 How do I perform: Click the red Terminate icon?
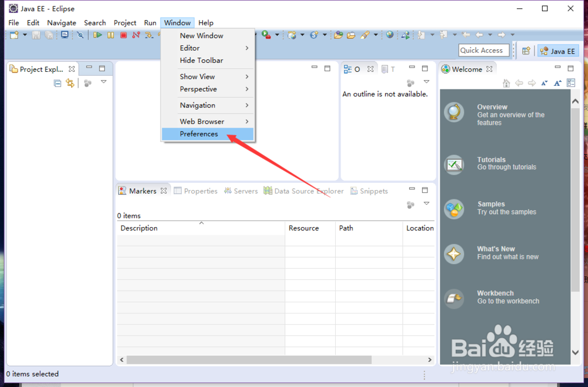(x=123, y=35)
